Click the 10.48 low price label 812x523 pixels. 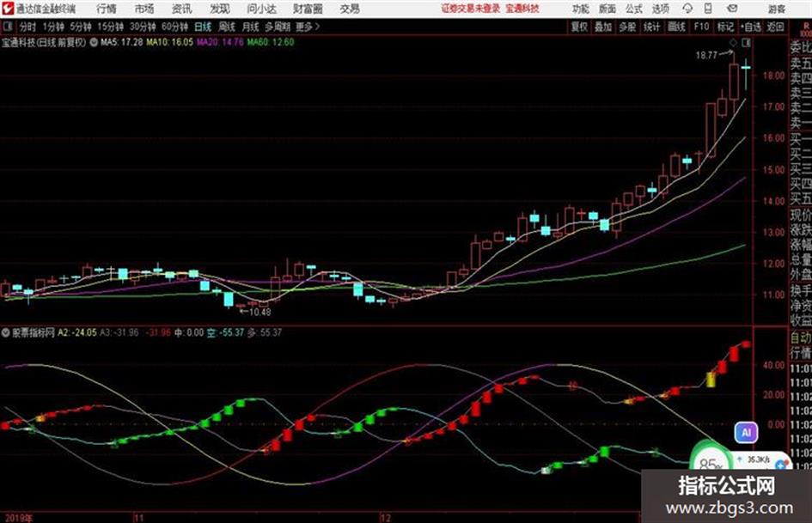click(x=259, y=312)
